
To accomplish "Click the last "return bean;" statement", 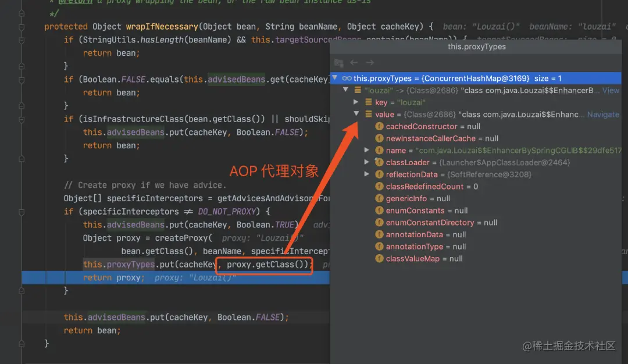I will coord(92,330).
